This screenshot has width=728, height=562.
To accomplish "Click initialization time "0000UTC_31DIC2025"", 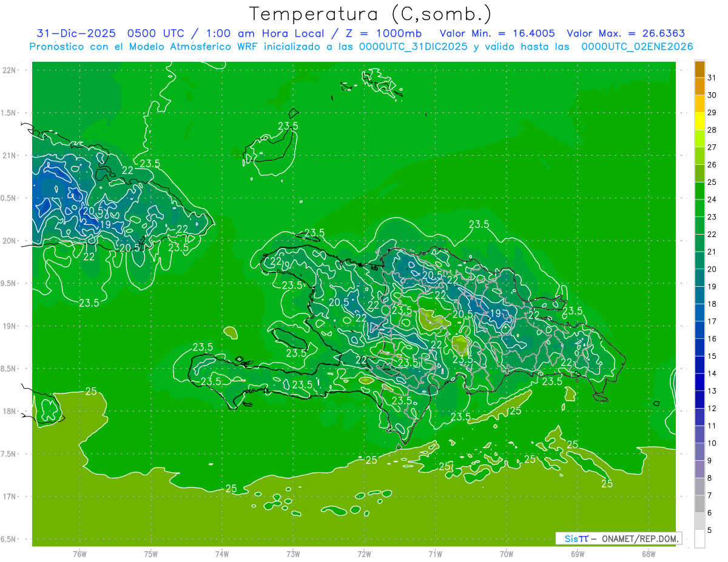I will [414, 47].
